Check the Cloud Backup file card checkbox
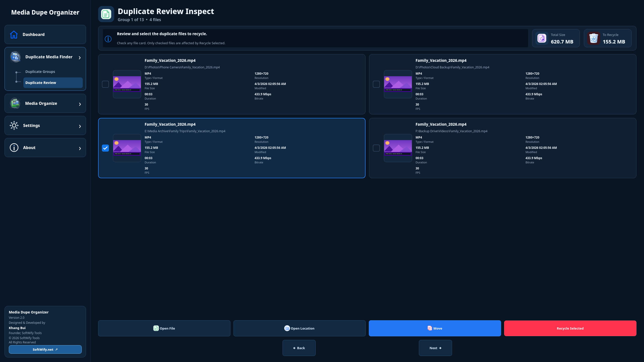Viewport: 644px width, 362px height. click(376, 84)
